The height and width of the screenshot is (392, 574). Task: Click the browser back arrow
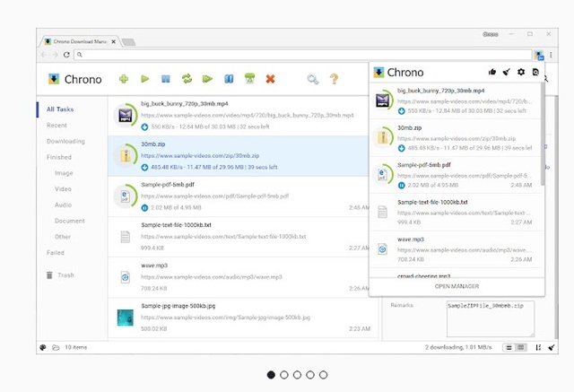44,55
